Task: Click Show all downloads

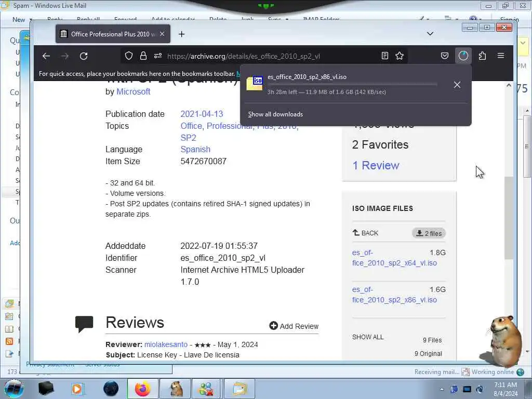Action: [275, 114]
